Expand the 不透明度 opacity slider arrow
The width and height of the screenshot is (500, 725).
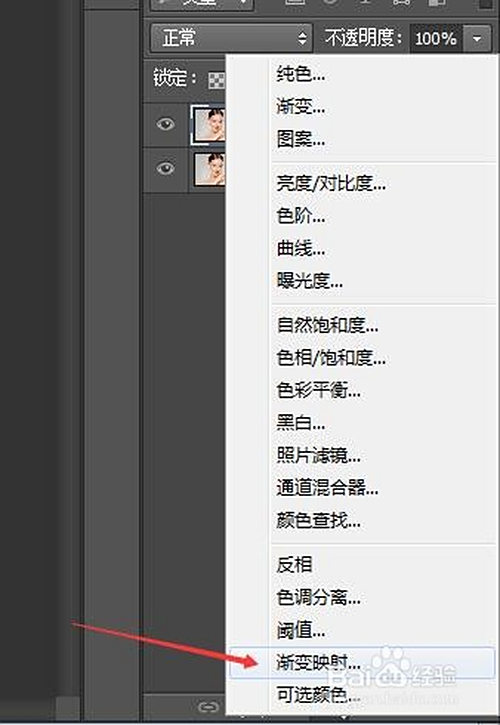click(x=477, y=38)
